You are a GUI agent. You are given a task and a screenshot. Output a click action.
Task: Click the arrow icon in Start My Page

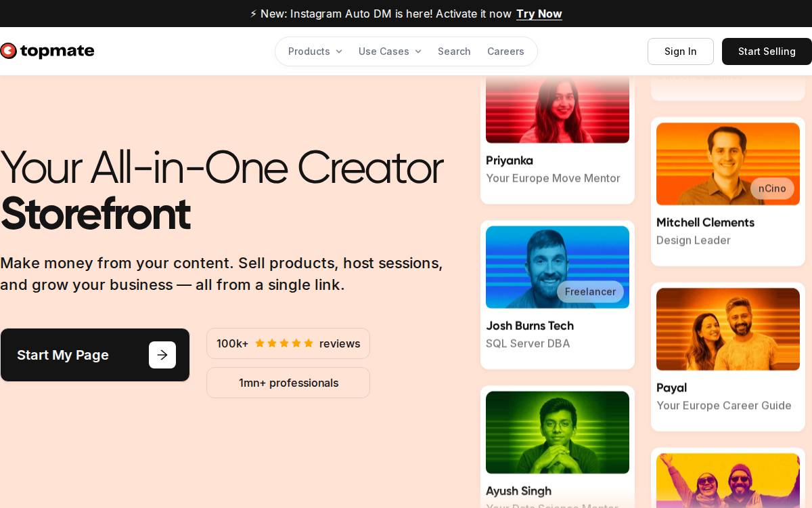click(x=162, y=355)
